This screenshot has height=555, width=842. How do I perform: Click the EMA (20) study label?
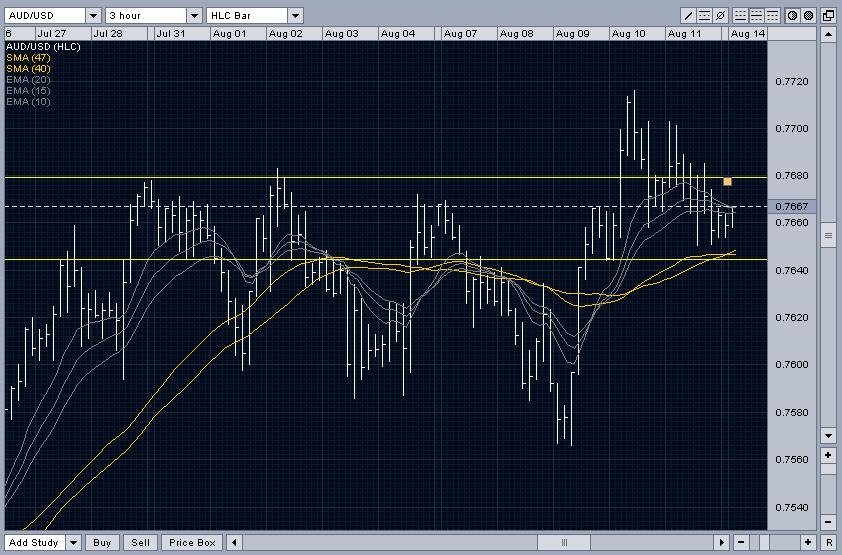28,79
